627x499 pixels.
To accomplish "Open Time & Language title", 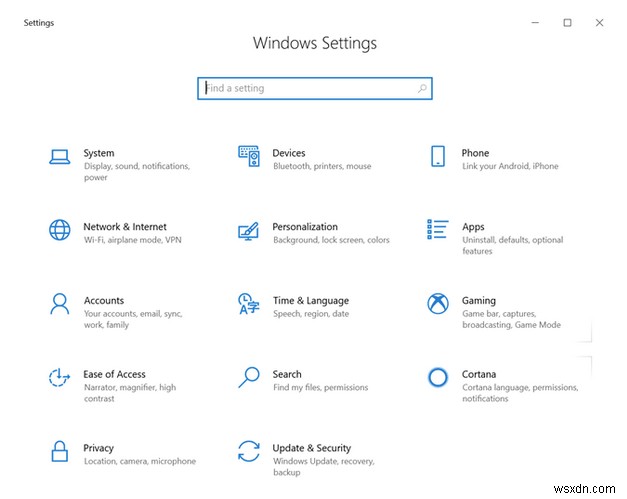I will (311, 301).
